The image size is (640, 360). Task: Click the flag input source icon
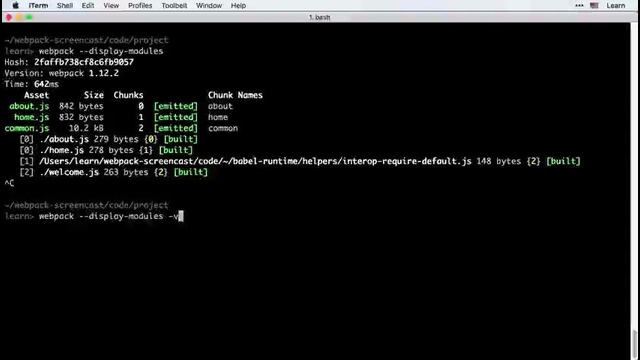point(594,5)
